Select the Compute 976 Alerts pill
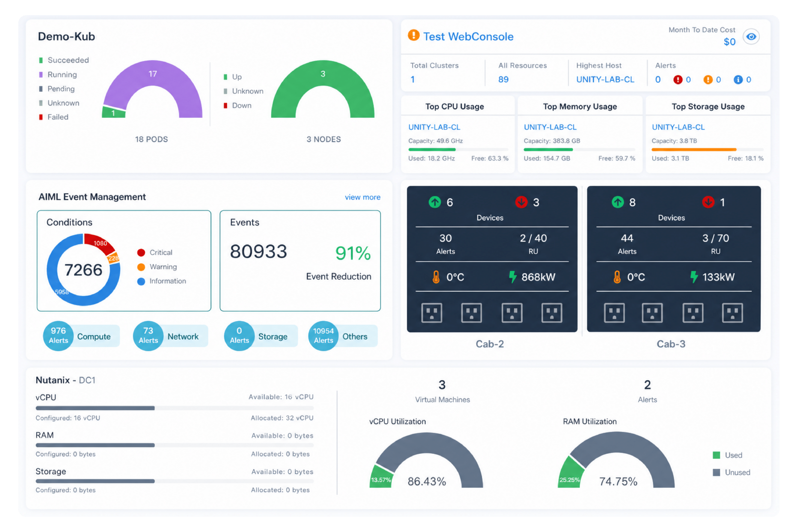The width and height of the screenshot is (798, 532). click(81, 336)
